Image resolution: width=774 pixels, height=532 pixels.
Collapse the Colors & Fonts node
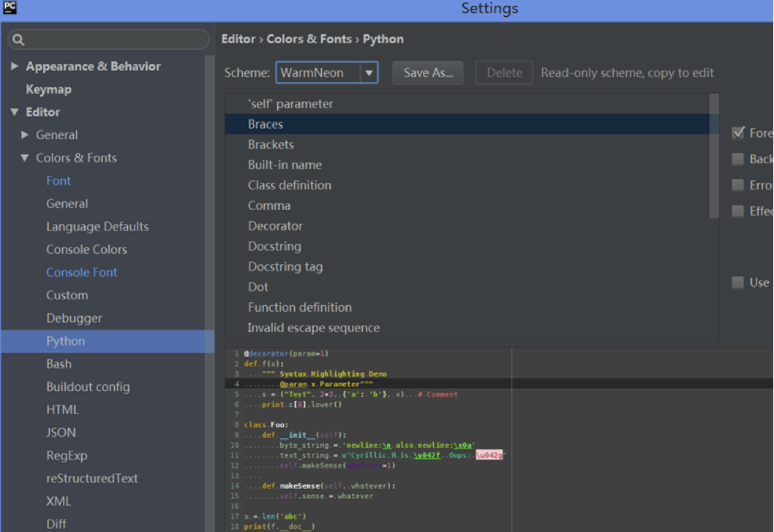click(x=25, y=157)
